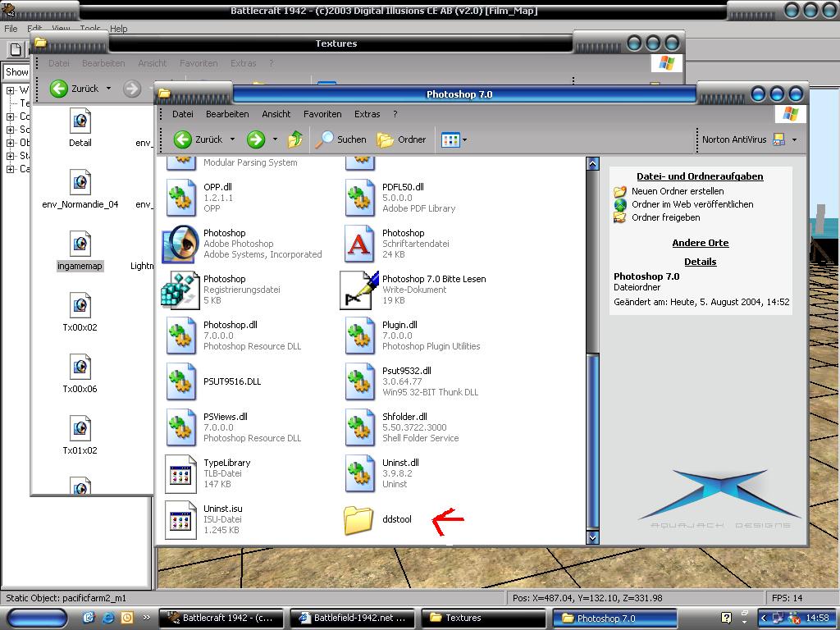Open the Datei menu in Photoshop 7.0 window
The width and height of the screenshot is (840, 630).
click(x=182, y=113)
